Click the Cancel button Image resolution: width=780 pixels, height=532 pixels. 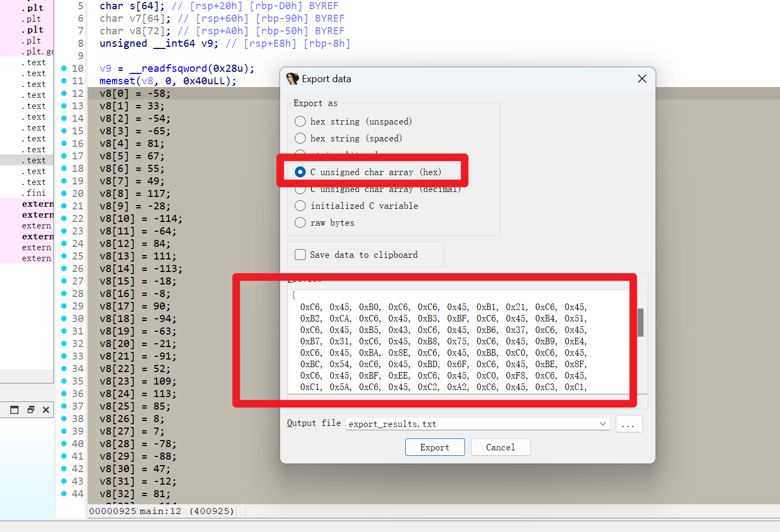500,447
